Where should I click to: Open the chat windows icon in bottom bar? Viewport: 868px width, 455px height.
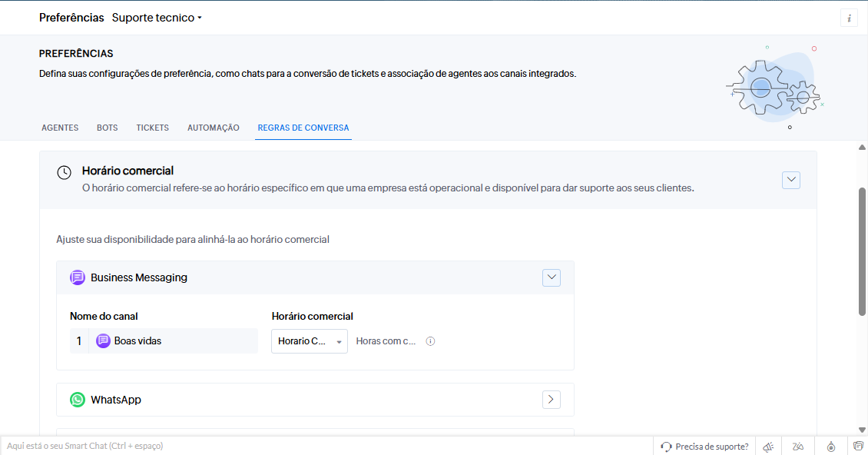(858, 447)
